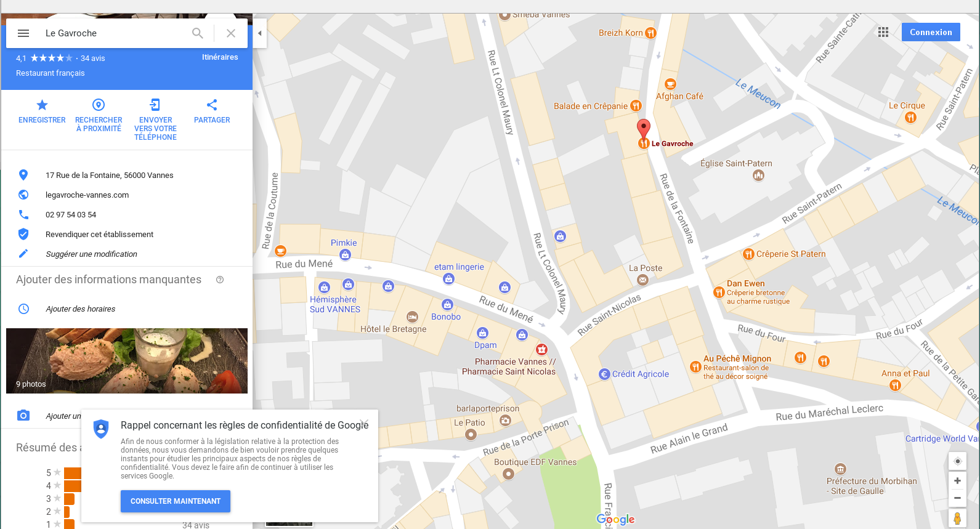Collapse the side panel arrow

[x=260, y=33]
